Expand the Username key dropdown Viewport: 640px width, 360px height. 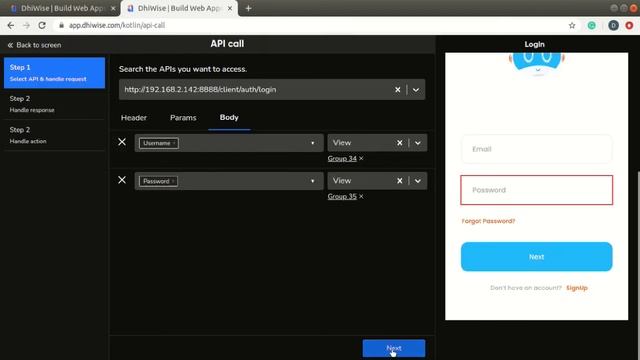click(x=313, y=143)
